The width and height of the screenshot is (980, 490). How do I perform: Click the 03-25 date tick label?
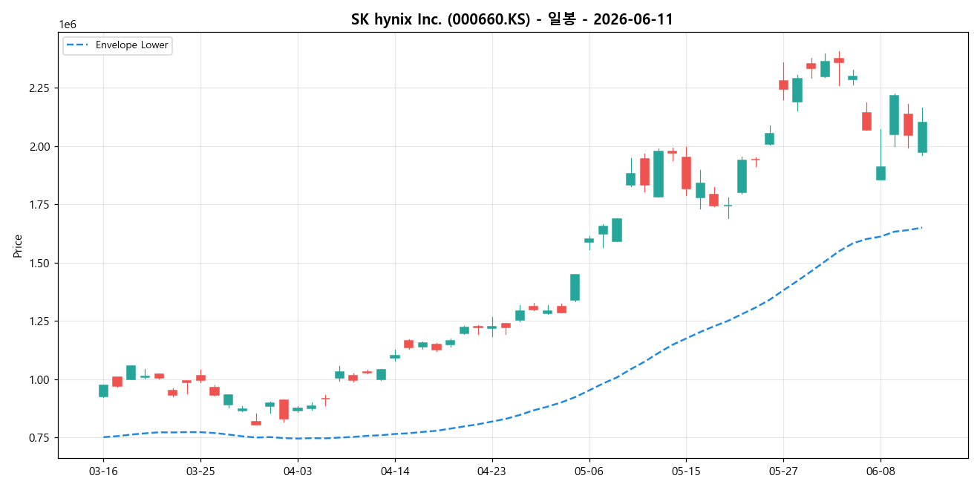tap(200, 471)
